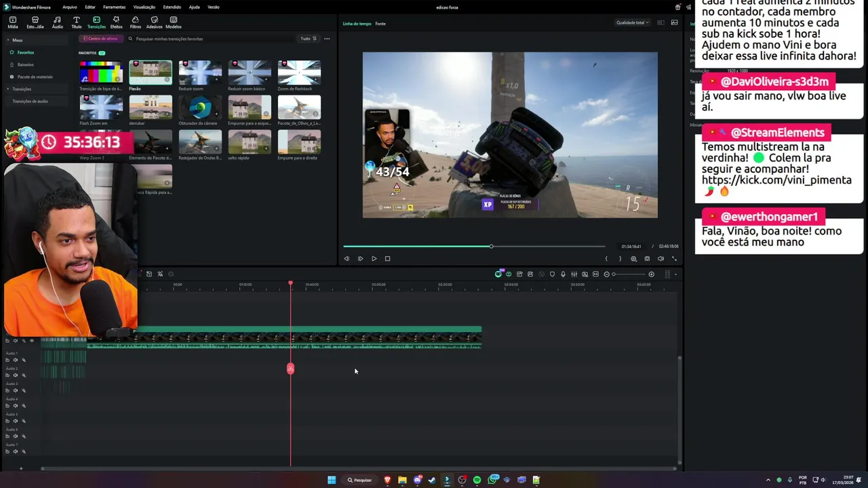Take a snapshot with the camera icon
This screenshot has width=868, height=488.
[647, 258]
